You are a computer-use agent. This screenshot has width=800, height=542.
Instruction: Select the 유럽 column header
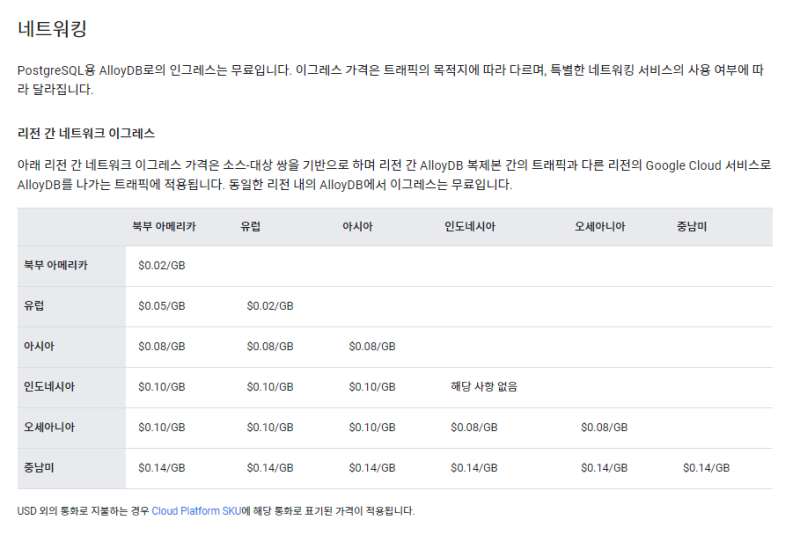[250, 227]
